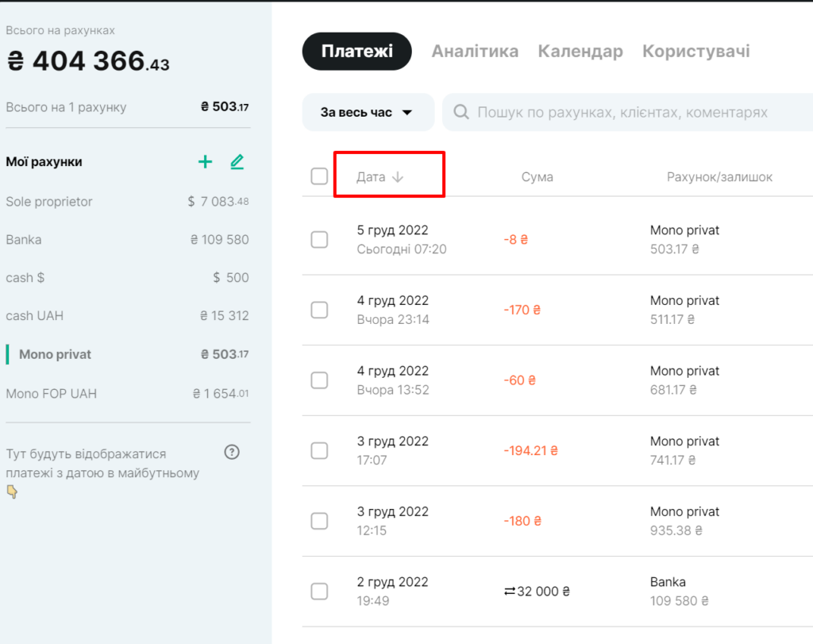813x644 pixels.
Task: Click the 511.17 ₴ balance cell
Action: (x=672, y=319)
